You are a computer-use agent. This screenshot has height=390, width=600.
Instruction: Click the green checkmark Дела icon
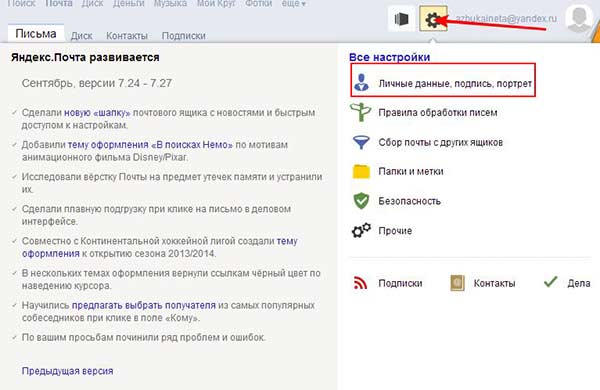pyautogui.click(x=550, y=282)
